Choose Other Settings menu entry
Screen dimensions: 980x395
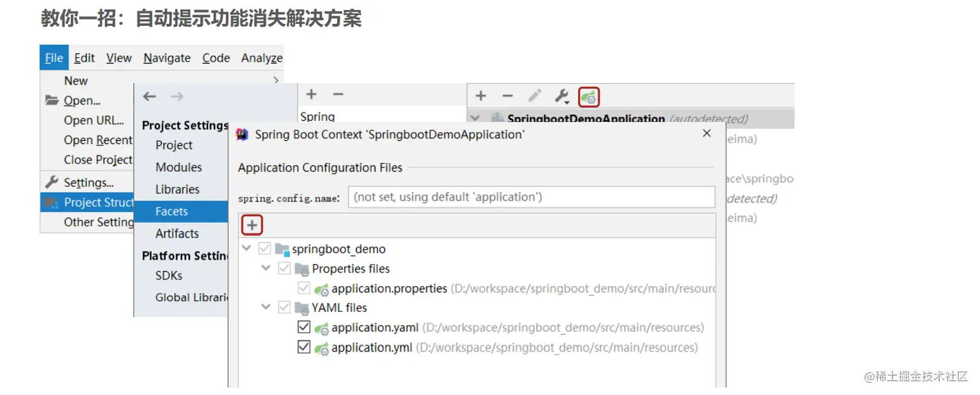point(99,222)
